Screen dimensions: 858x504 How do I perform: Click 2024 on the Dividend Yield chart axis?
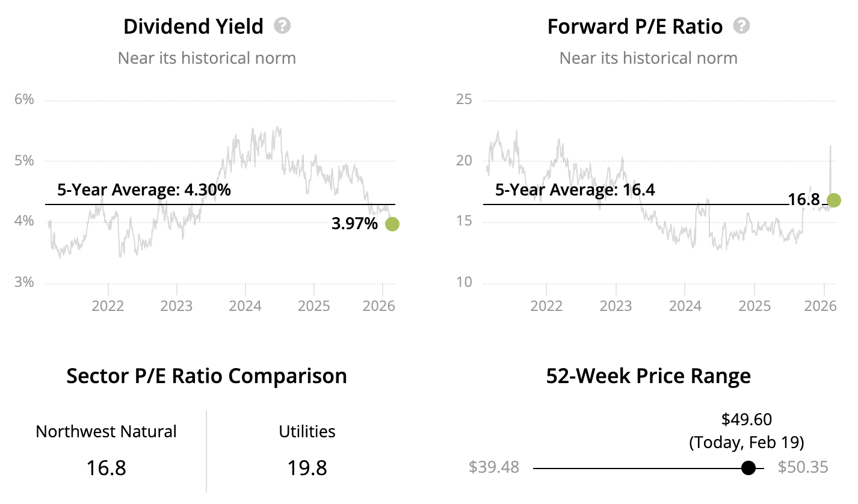coord(245,306)
